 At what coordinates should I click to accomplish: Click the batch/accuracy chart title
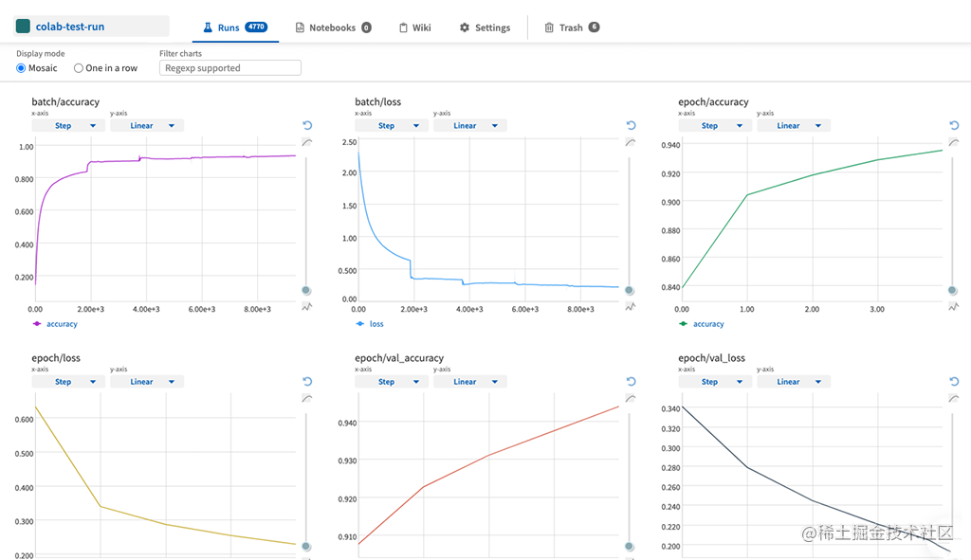[65, 101]
